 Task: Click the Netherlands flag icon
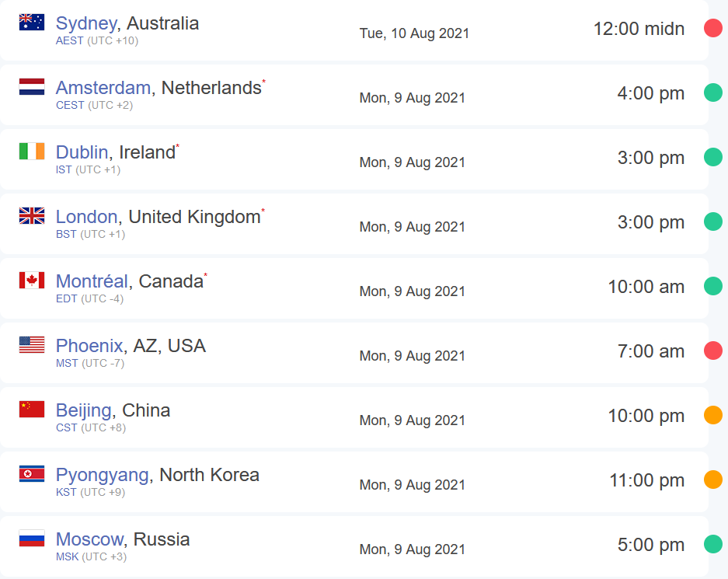pos(32,87)
